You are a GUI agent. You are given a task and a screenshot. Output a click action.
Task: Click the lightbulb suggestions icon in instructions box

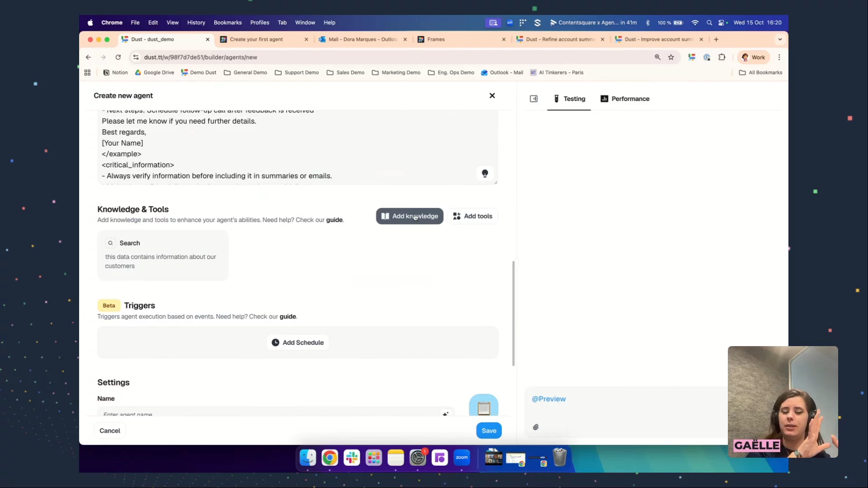pyautogui.click(x=485, y=174)
